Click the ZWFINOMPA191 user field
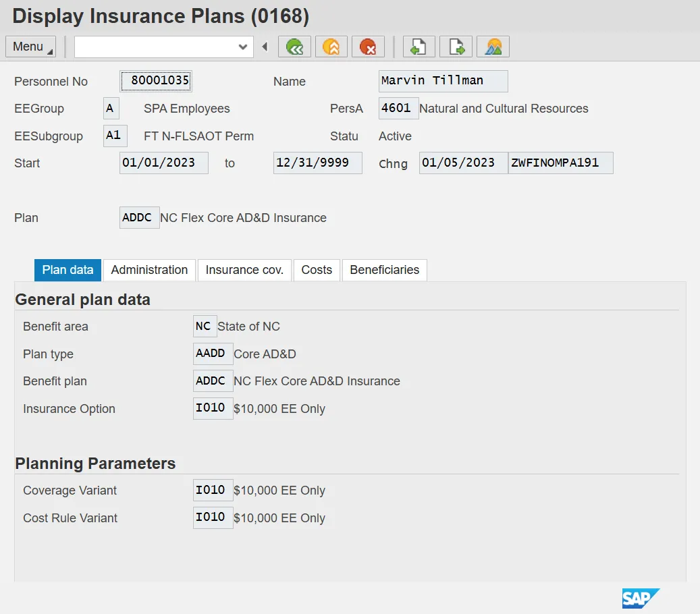 561,163
